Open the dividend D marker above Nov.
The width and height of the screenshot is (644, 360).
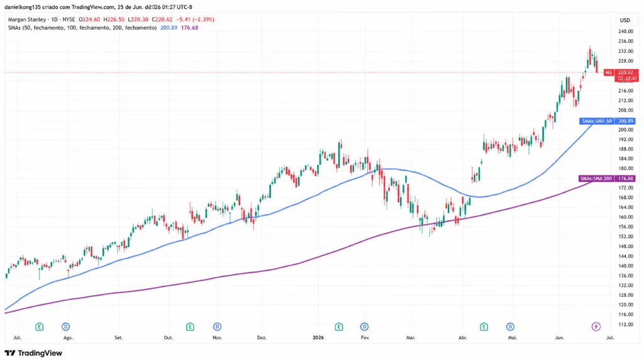coord(217,327)
